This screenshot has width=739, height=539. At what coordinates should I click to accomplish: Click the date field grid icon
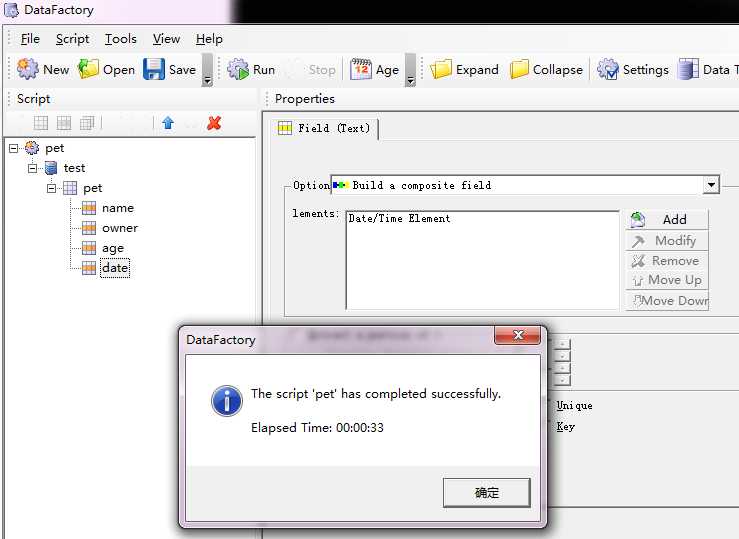(x=89, y=268)
